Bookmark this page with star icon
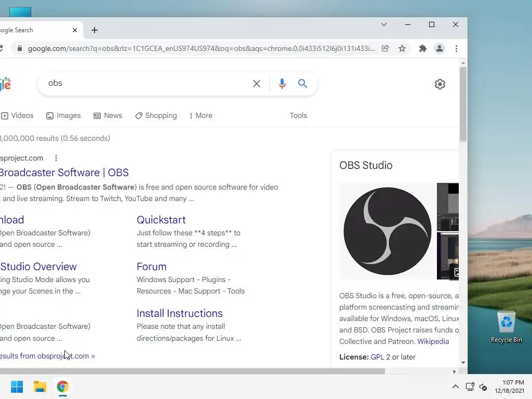Image resolution: width=532 pixels, height=399 pixels. (x=402, y=48)
